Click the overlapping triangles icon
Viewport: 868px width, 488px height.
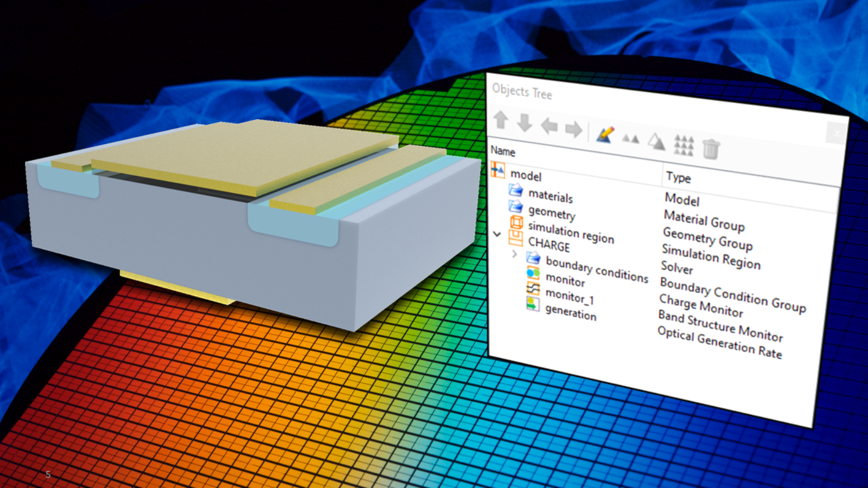point(656,142)
